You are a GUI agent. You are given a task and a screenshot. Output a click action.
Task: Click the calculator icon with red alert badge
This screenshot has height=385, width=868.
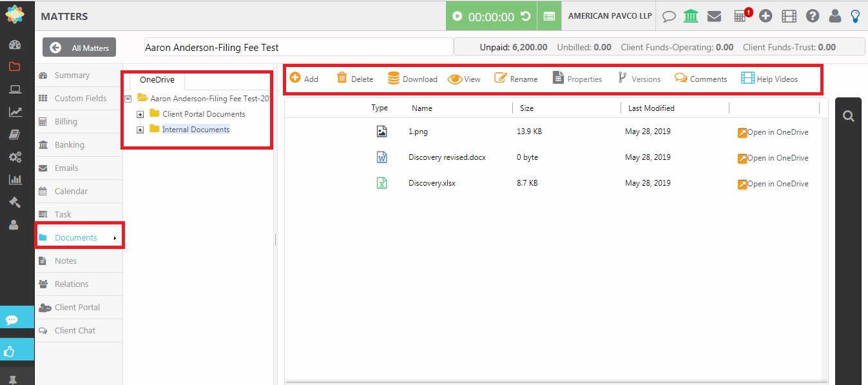tap(741, 16)
